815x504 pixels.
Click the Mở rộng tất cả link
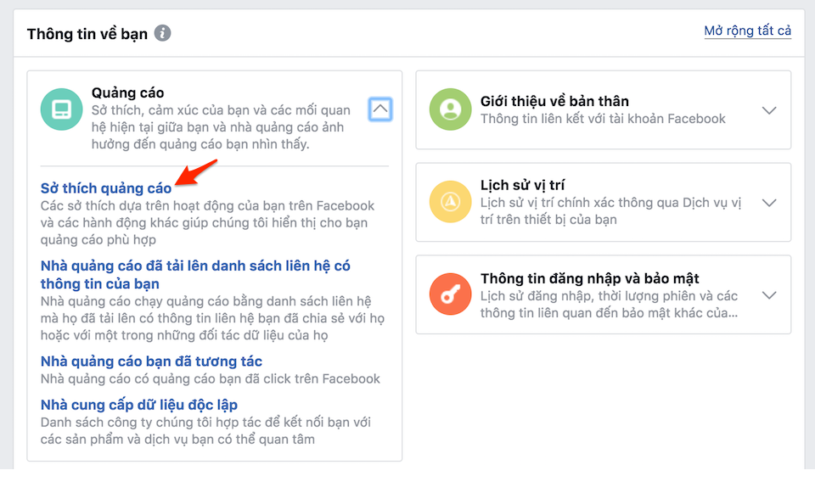pos(747,31)
